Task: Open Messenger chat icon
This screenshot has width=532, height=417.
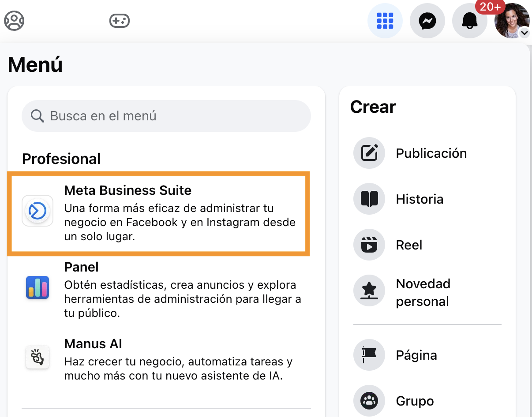Action: click(427, 21)
